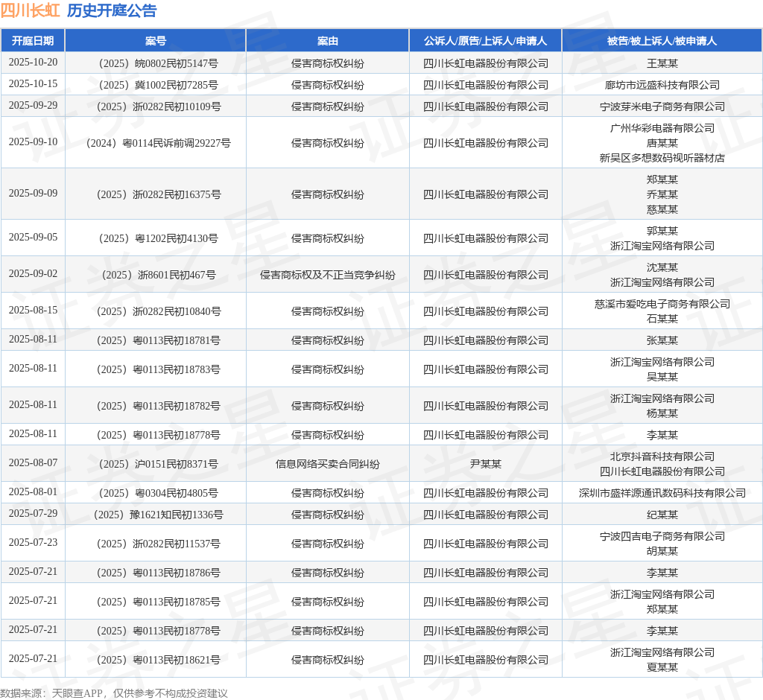Select cause 信息网络买卖合同纠纷
The image size is (763, 700).
[328, 464]
